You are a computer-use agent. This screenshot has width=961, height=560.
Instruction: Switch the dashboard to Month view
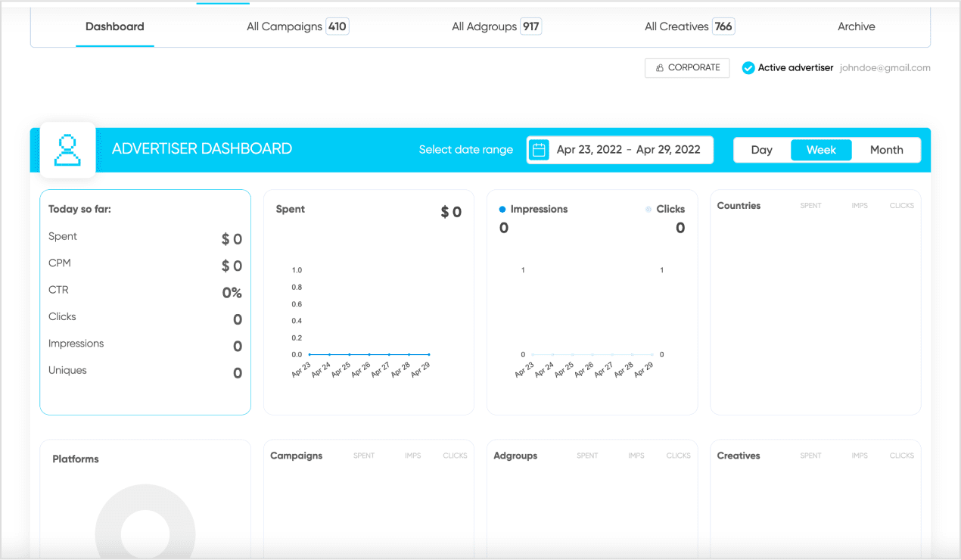pyautogui.click(x=886, y=149)
